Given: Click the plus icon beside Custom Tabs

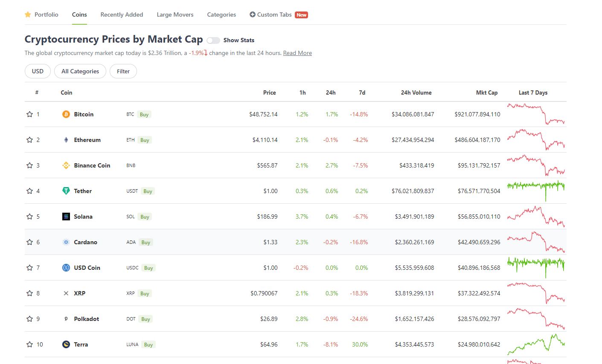Looking at the screenshot, I should click(253, 14).
